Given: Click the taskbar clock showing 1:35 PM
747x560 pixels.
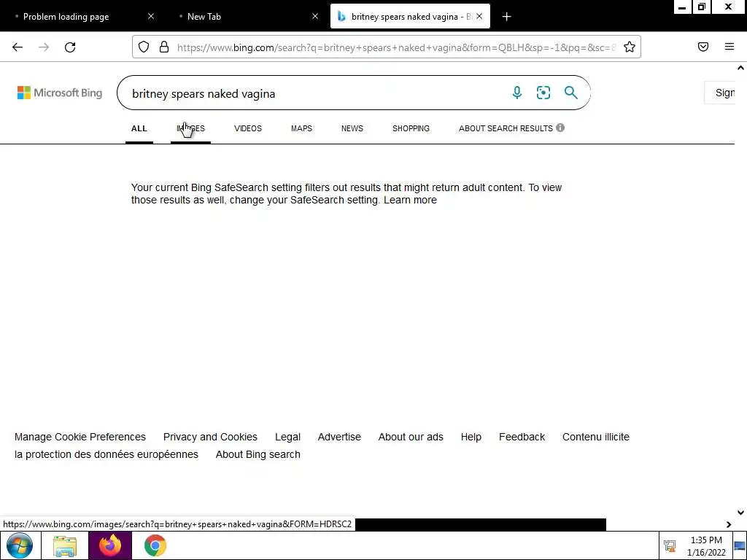Looking at the screenshot, I should click(x=706, y=545).
